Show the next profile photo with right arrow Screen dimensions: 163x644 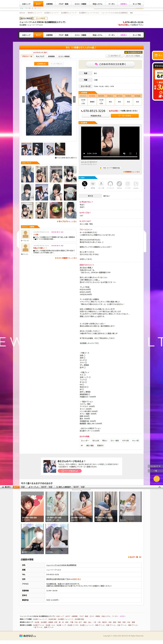pos(74,99)
